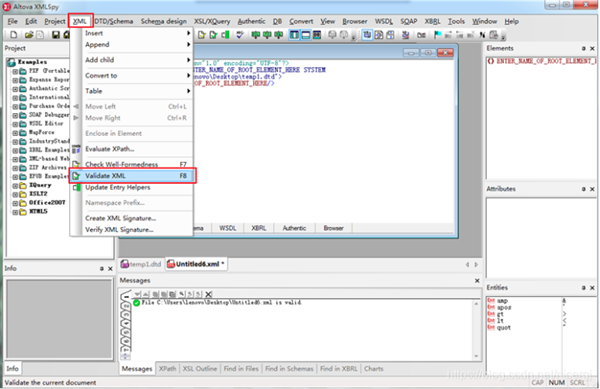Screen dimensions: 600x389
Task: Select ENTER_NAME_OF_ROOT_ELEMENT_HERE in Elements panel
Action: click(x=541, y=61)
